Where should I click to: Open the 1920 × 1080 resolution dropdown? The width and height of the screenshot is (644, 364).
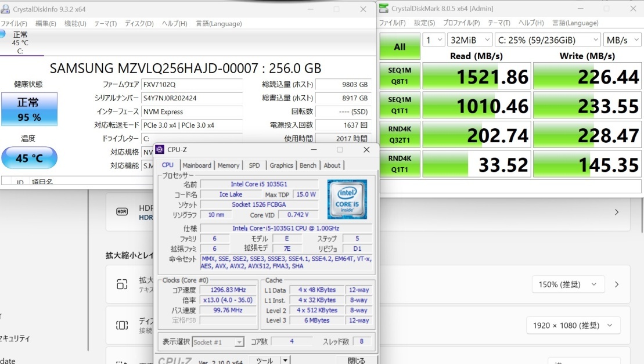point(573,326)
